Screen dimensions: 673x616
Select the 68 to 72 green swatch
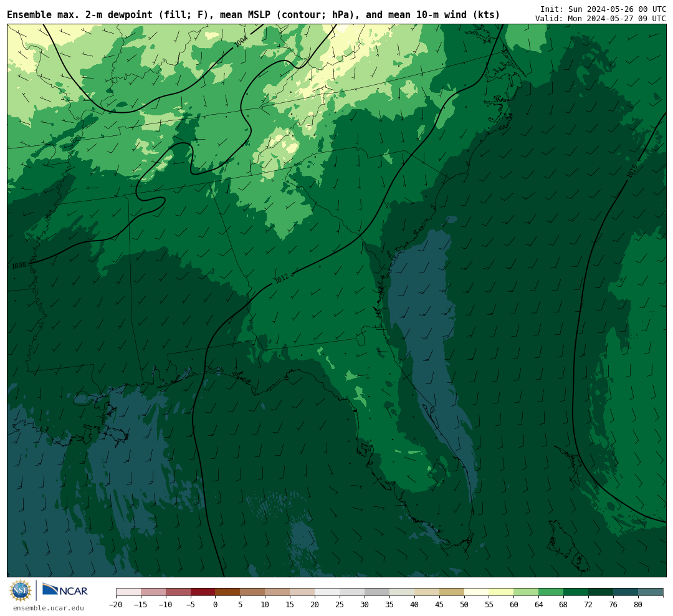(576, 592)
